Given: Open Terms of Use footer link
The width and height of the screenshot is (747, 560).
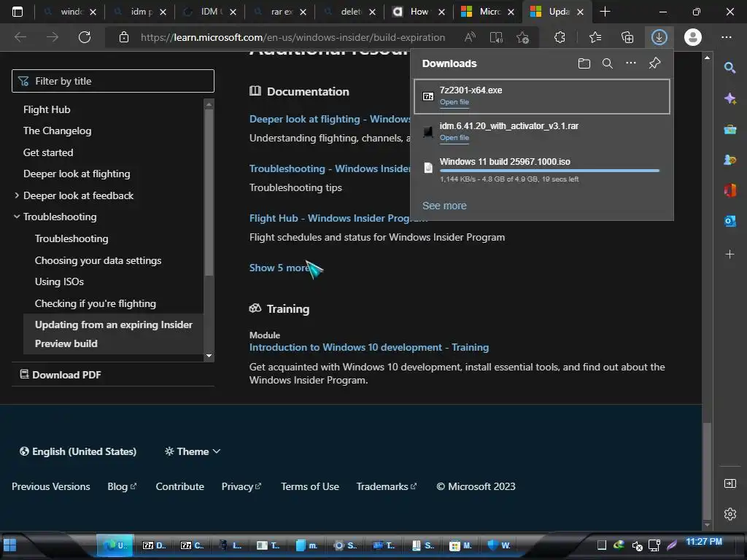Looking at the screenshot, I should click(309, 486).
